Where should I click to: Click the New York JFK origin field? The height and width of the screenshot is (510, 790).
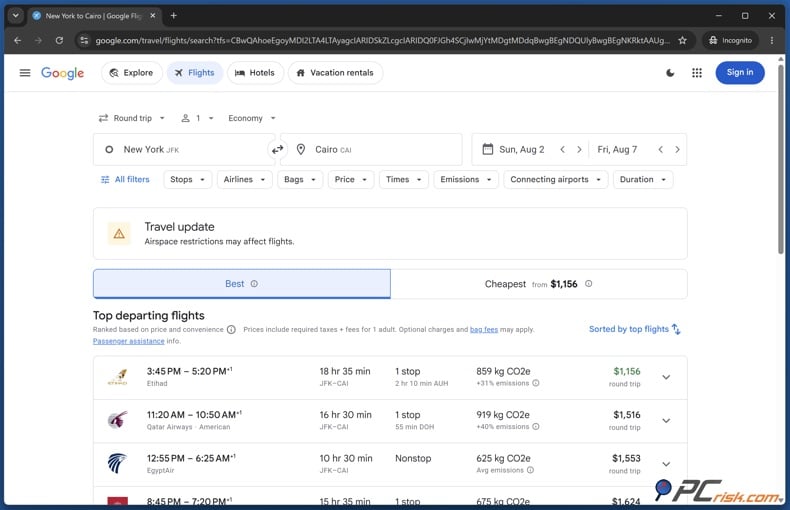click(184, 149)
